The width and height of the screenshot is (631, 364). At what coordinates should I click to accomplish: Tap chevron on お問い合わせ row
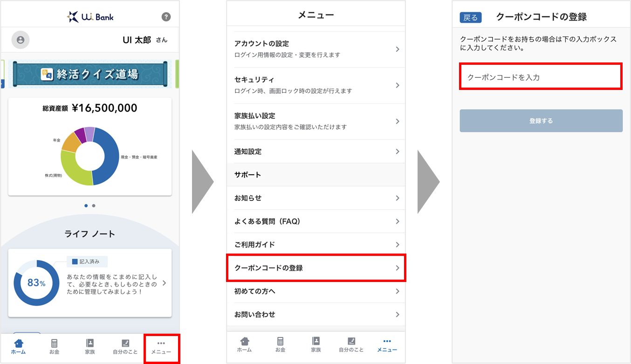[397, 315]
